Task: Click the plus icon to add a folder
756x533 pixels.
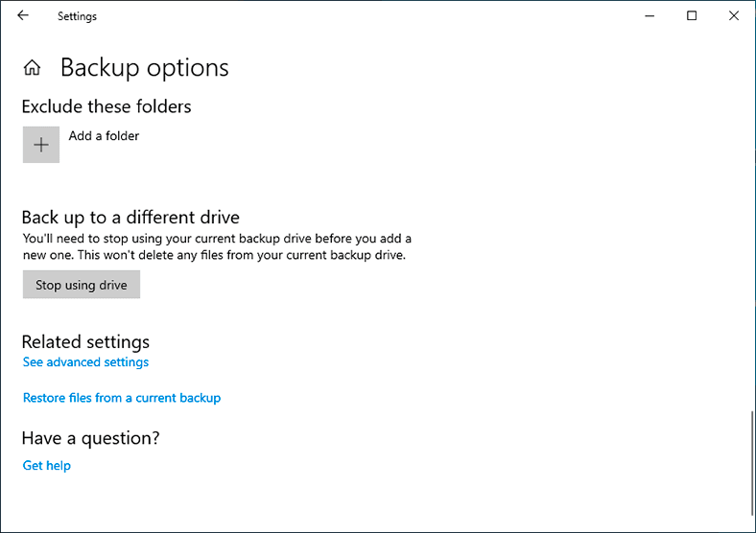Action: [41, 145]
